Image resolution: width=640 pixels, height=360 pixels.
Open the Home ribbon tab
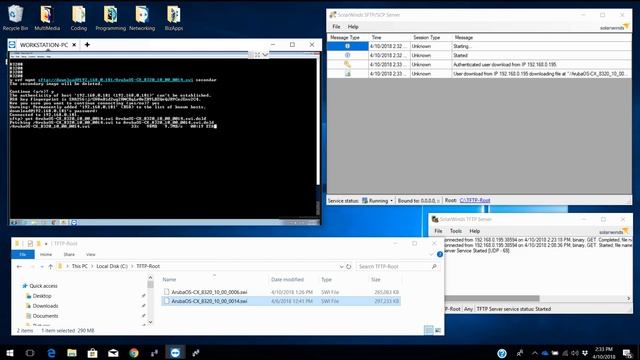(x=46, y=254)
